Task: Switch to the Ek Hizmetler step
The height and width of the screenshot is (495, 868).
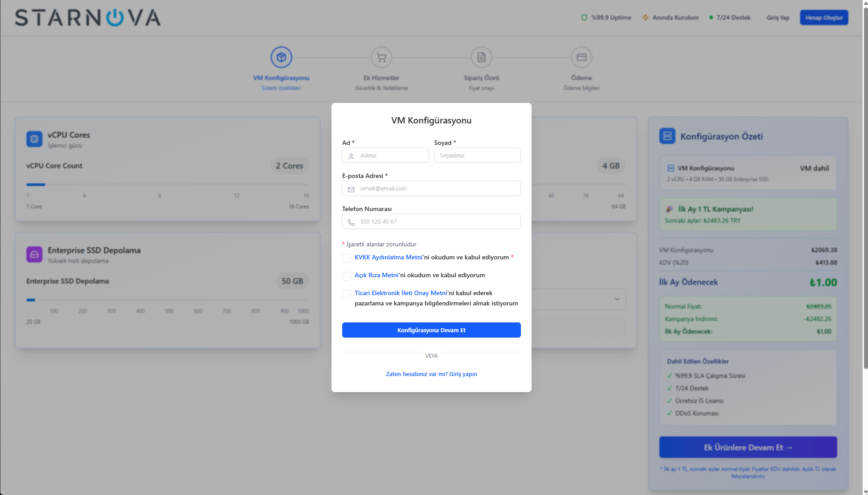Action: click(381, 77)
